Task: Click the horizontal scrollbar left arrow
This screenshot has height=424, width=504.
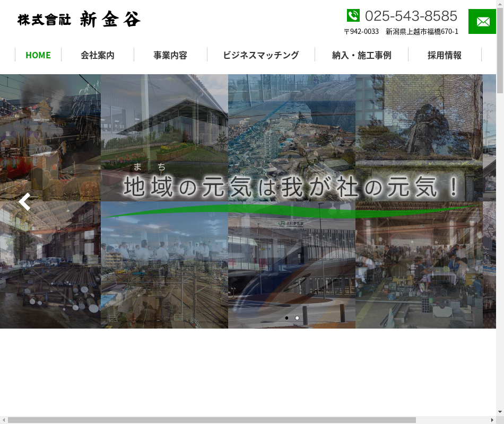Action: (x=4, y=420)
